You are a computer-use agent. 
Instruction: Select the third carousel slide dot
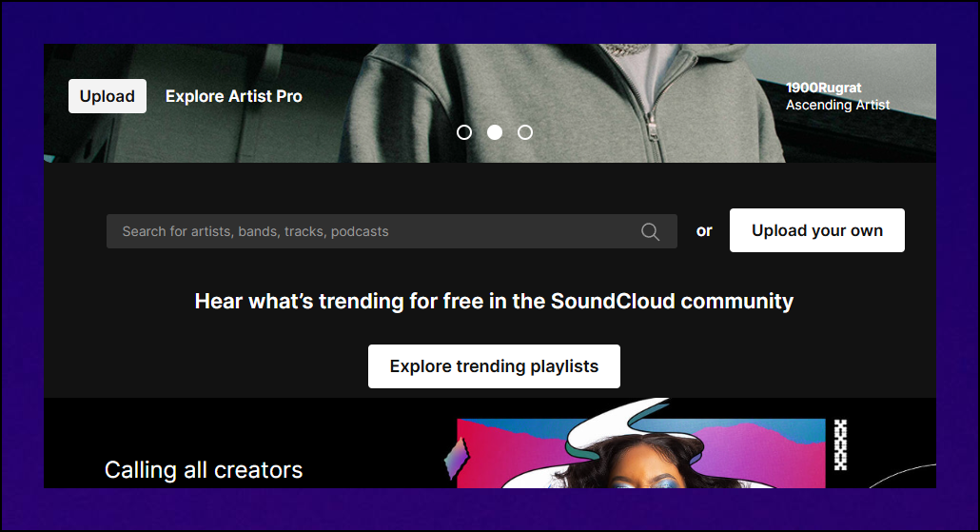tap(525, 132)
